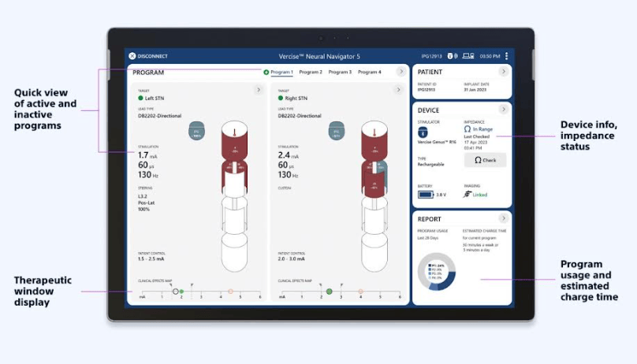Click the Left STN 130 Hz frequency value
Image resolution: width=637 pixels, height=364 pixels.
(148, 175)
